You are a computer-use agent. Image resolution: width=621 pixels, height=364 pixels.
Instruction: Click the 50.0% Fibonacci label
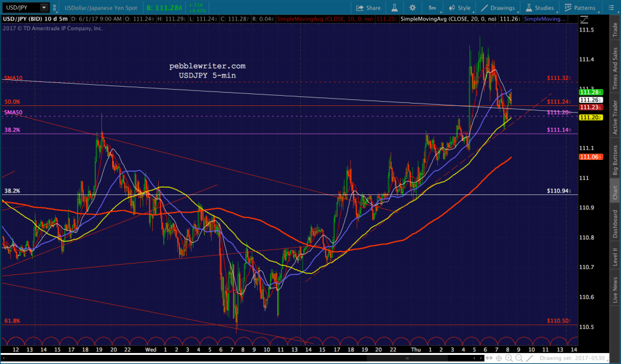pyautogui.click(x=12, y=102)
